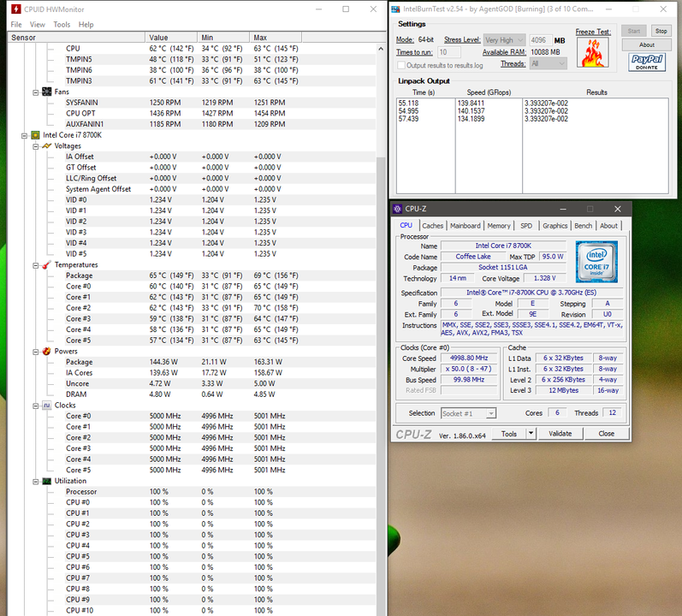Click the Powers flame icon

[46, 352]
